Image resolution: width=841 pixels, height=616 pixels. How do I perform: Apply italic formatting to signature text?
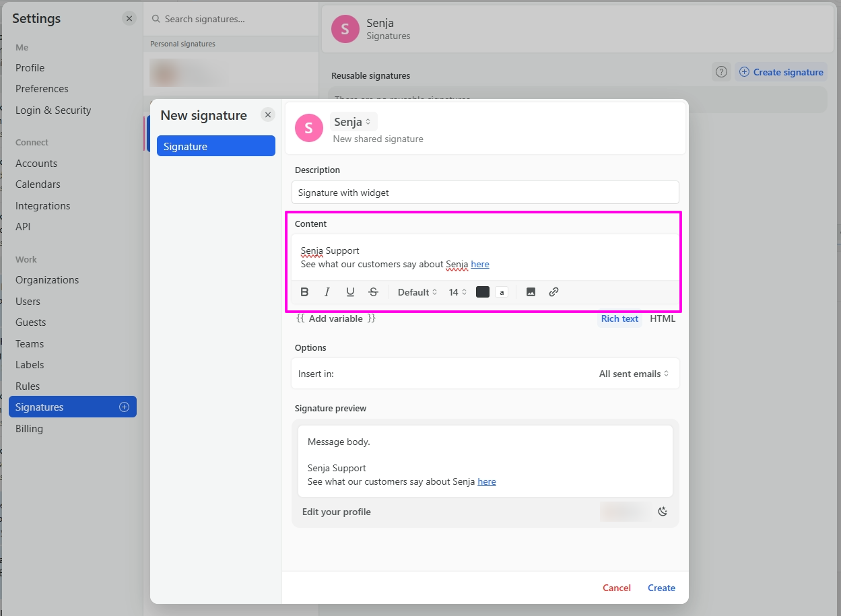pos(327,292)
